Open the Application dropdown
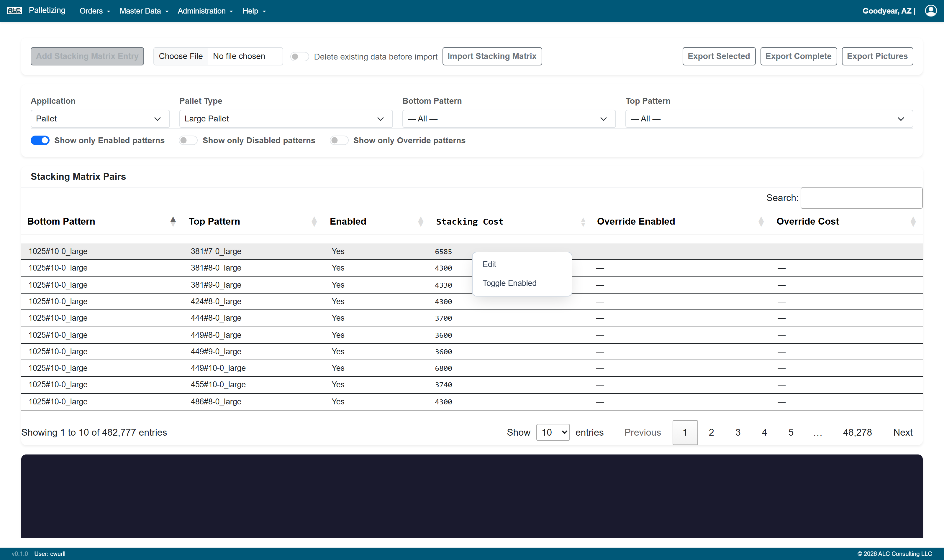This screenshot has height=560, width=944. pyautogui.click(x=100, y=119)
